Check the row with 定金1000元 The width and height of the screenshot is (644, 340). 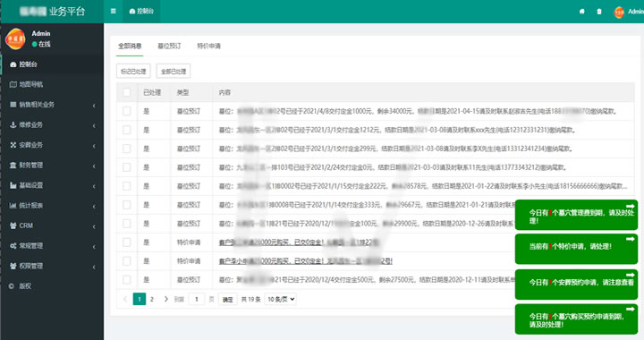click(x=126, y=111)
